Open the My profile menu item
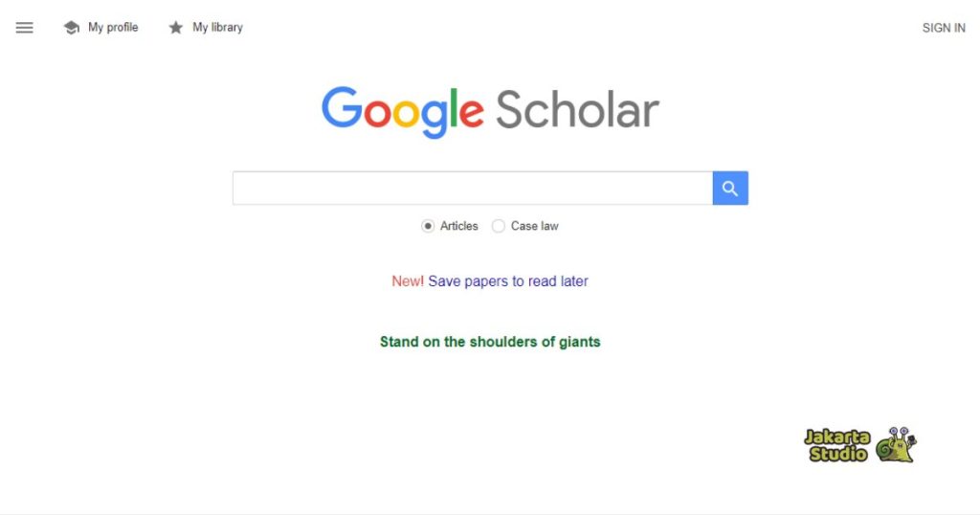980x515 pixels. pyautogui.click(x=113, y=28)
